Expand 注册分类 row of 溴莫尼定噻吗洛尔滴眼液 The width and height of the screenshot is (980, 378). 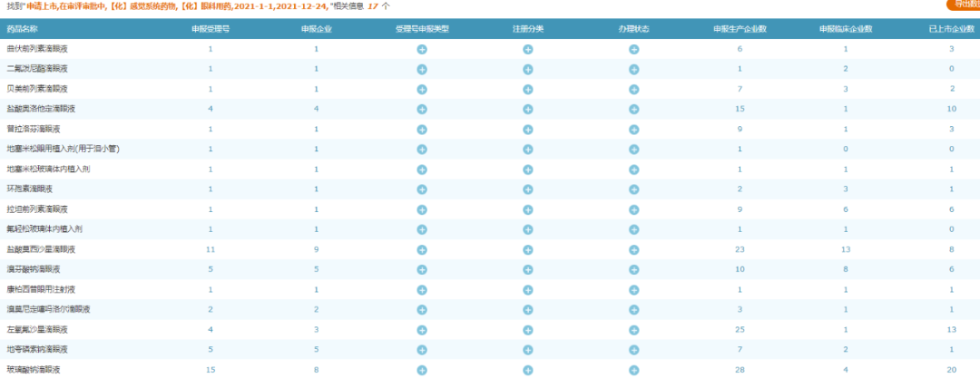[x=528, y=310]
